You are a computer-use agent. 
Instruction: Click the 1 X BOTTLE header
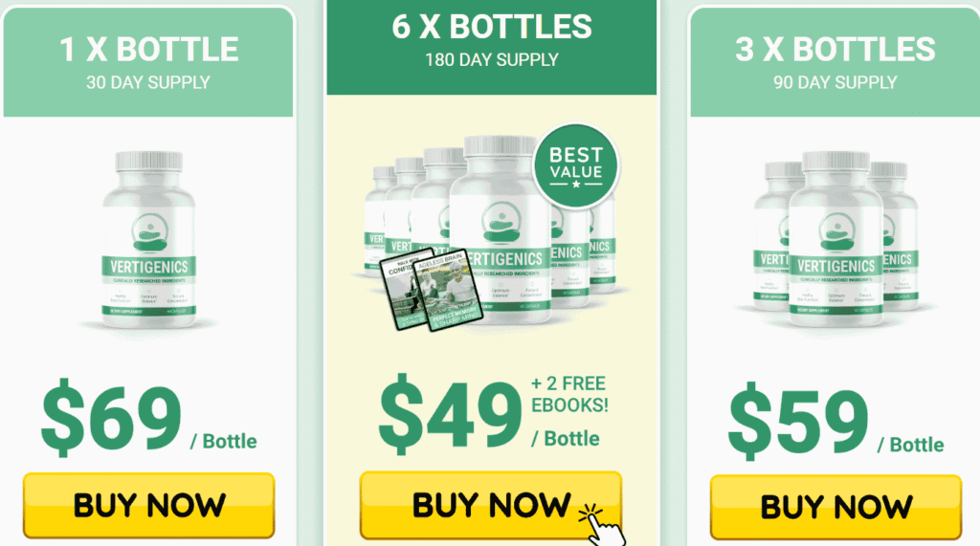coord(148,50)
